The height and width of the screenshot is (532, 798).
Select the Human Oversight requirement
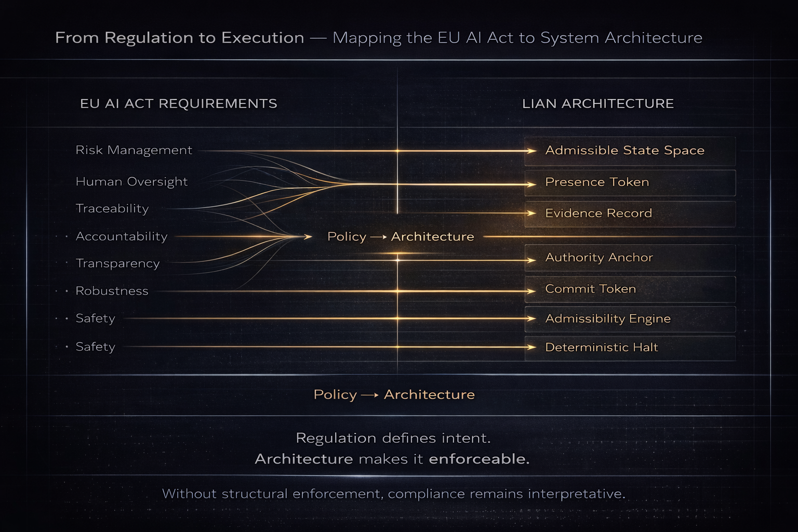pyautogui.click(x=132, y=182)
